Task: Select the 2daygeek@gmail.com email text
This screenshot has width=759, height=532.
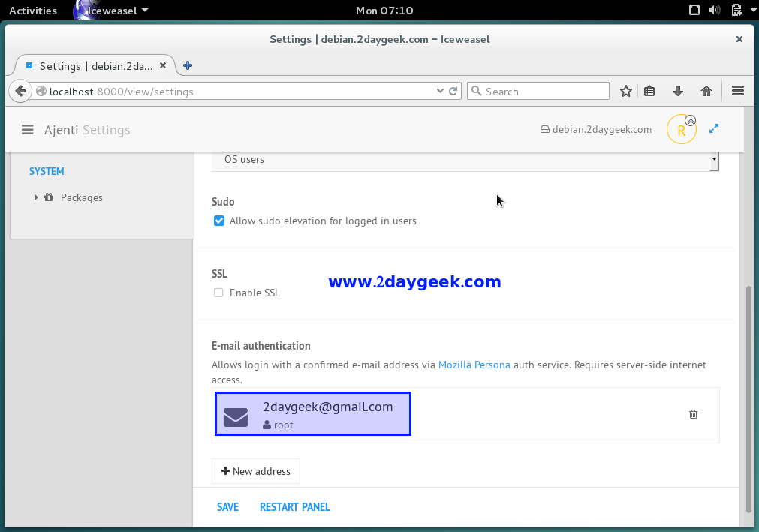Action: [328, 407]
